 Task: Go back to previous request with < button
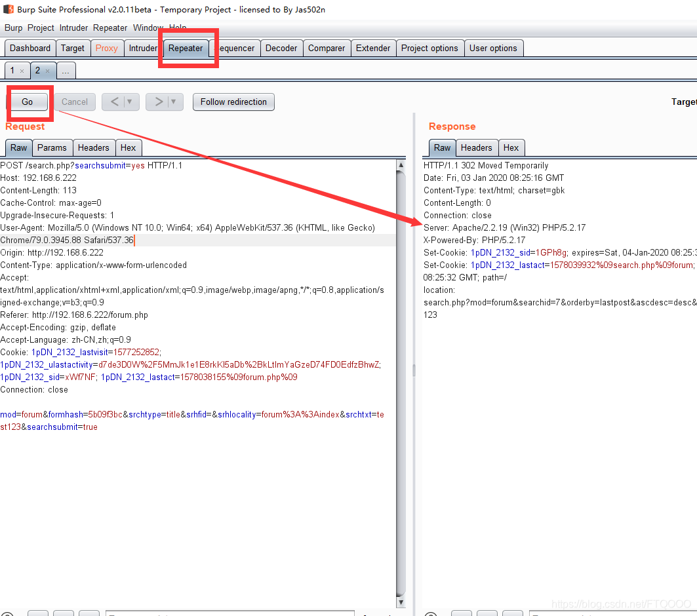click(114, 102)
